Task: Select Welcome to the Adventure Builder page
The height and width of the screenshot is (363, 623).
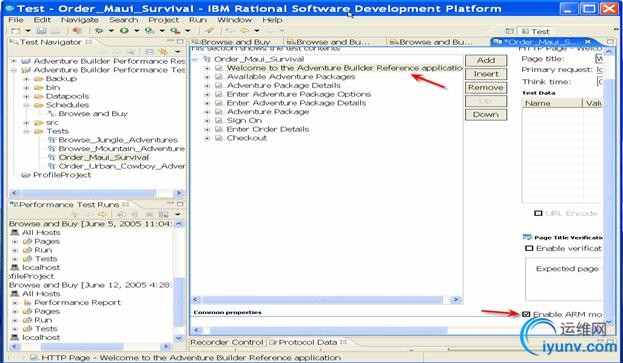Action: tap(344, 68)
